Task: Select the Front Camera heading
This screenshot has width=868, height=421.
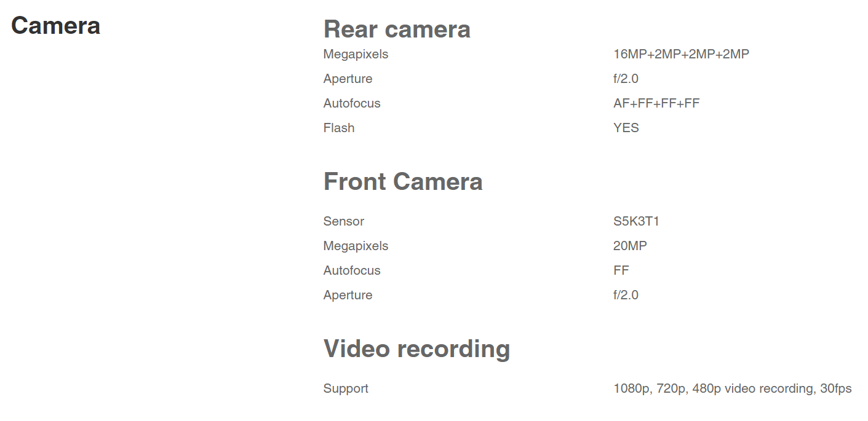Action: [403, 182]
